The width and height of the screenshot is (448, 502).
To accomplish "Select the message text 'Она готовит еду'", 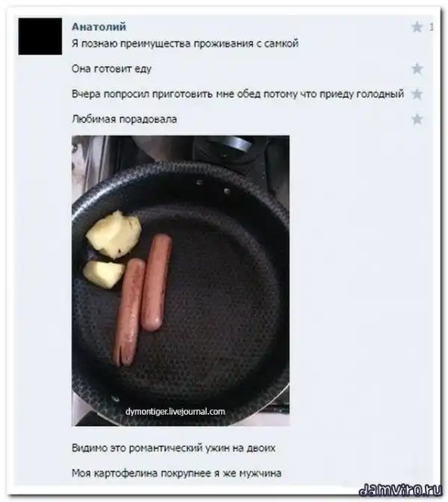I will tap(111, 69).
